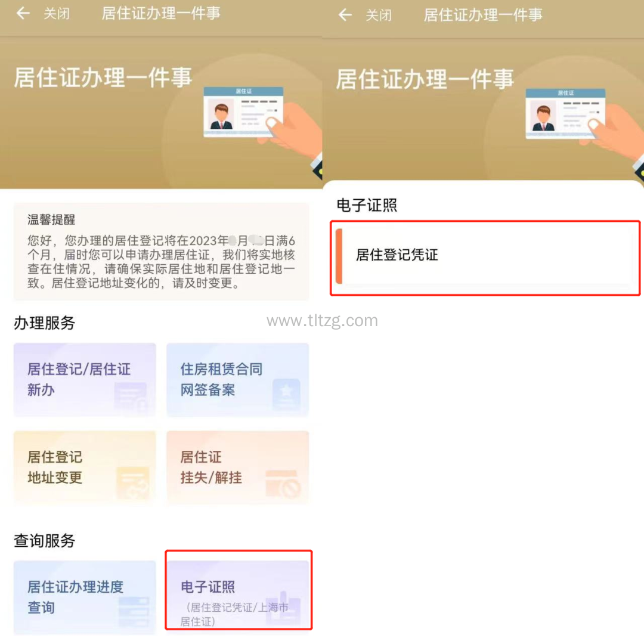Open 住房租赁合同 网签备案 card
644x644 pixels.
point(238,380)
